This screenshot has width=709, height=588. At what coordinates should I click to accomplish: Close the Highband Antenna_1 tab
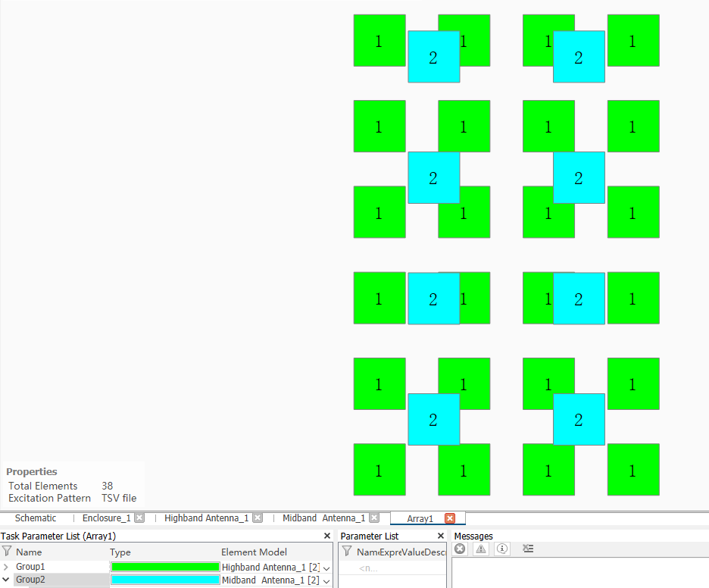point(258,518)
